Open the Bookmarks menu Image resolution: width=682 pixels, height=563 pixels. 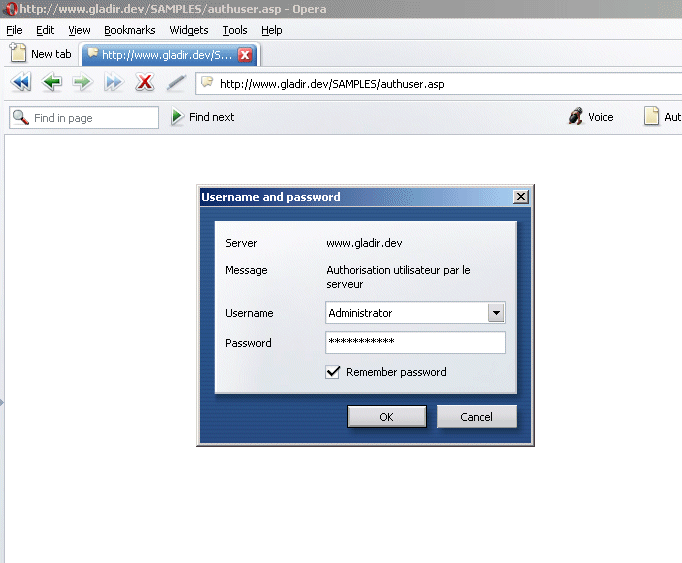130,30
